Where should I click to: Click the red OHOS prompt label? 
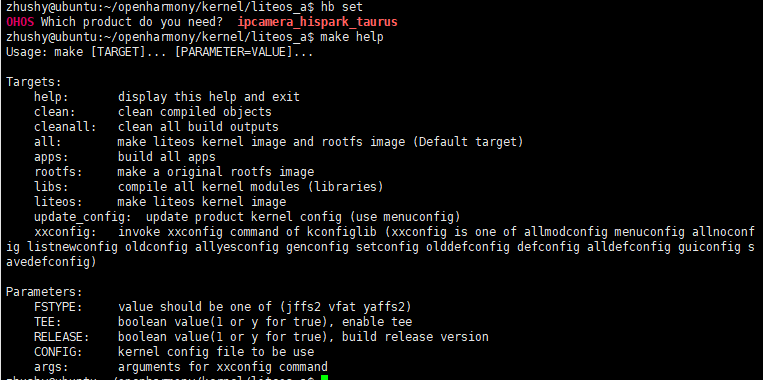coord(20,22)
